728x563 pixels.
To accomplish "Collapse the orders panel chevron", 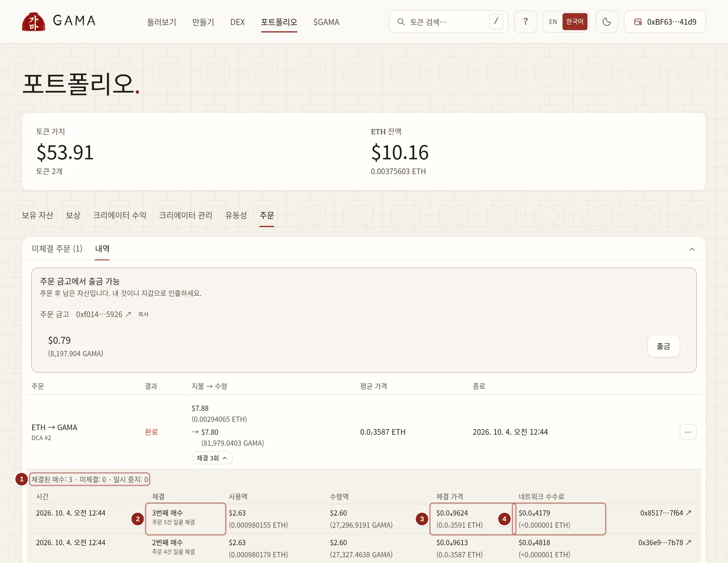I will 692,249.
